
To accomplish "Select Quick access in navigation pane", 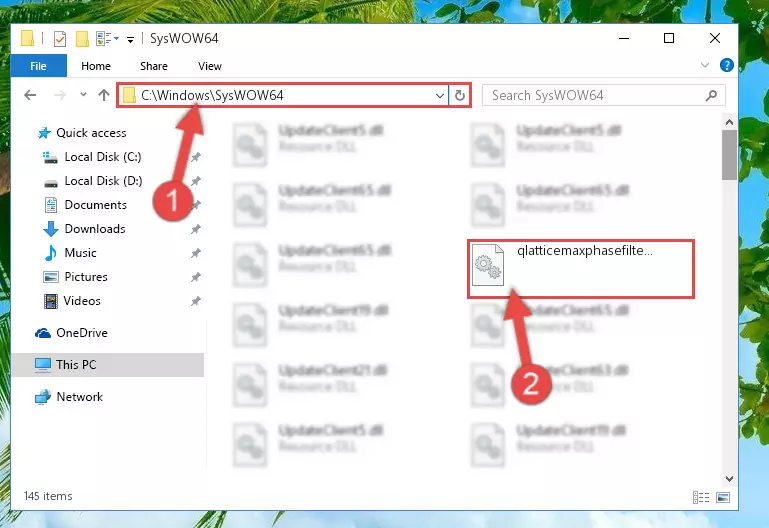I will tap(91, 133).
